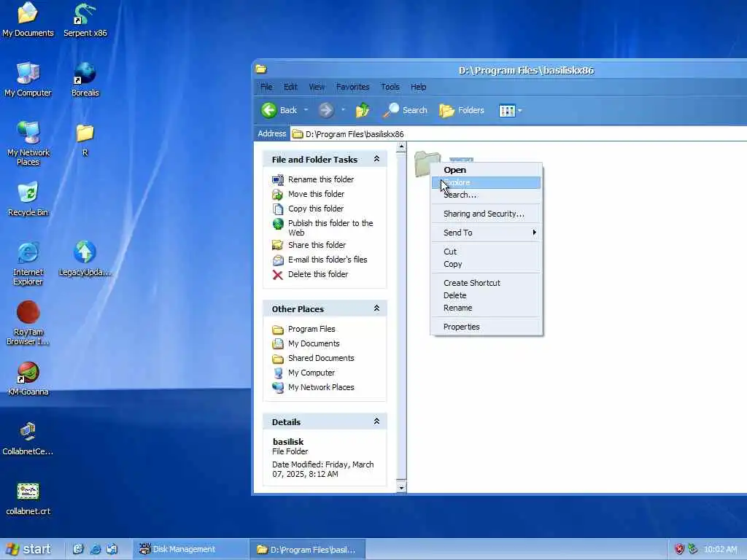This screenshot has width=747, height=560.
Task: Go to My Documents in Other Places
Action: (x=306, y=343)
